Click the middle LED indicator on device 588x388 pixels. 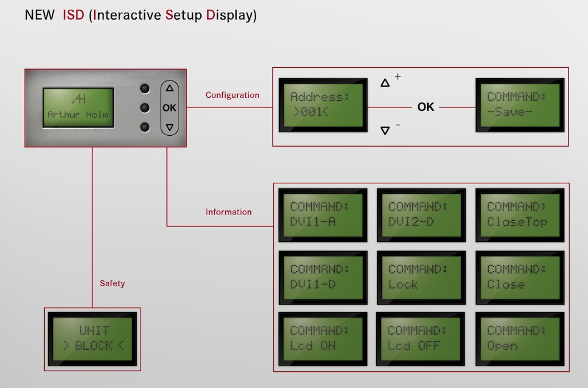coord(145,107)
